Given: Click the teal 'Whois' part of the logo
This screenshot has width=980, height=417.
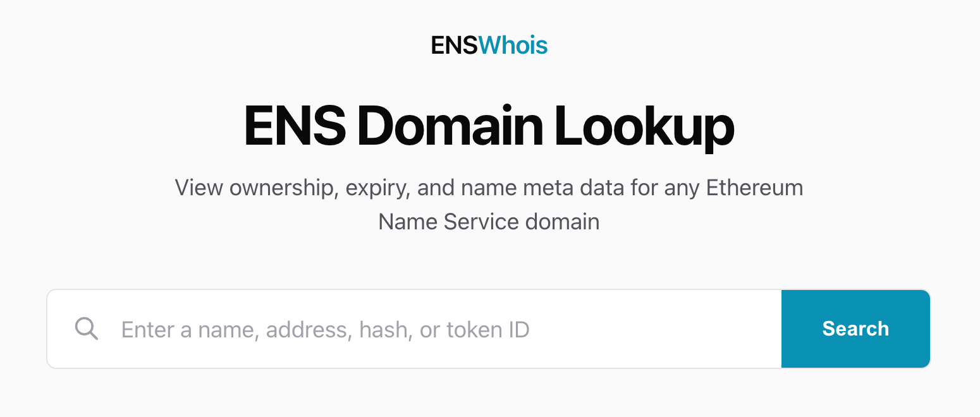Looking at the screenshot, I should [x=514, y=45].
